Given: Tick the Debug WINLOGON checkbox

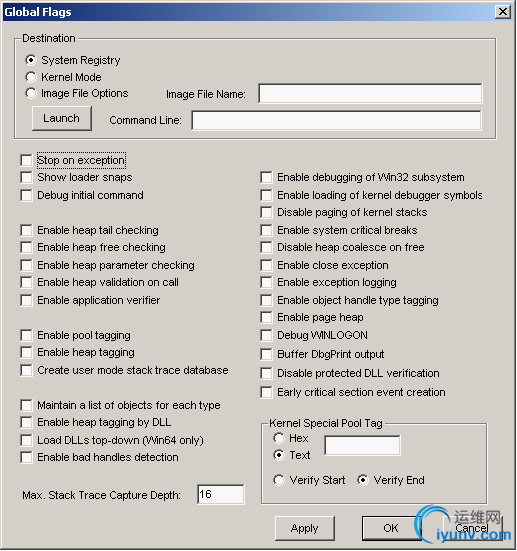Looking at the screenshot, I should click(266, 335).
